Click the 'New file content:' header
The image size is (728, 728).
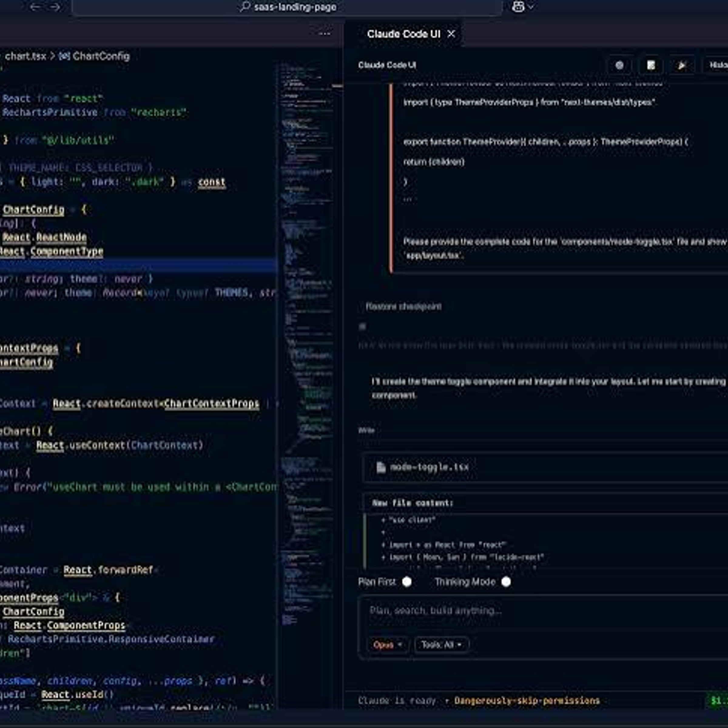point(413,503)
